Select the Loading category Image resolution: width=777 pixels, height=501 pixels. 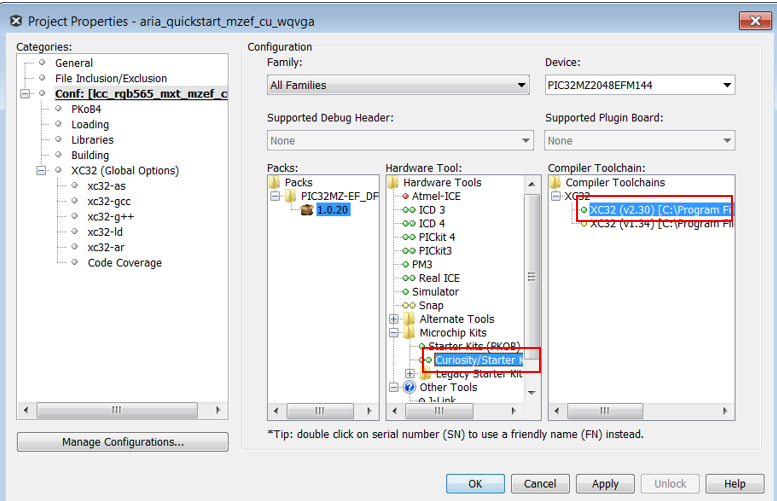pyautogui.click(x=90, y=124)
